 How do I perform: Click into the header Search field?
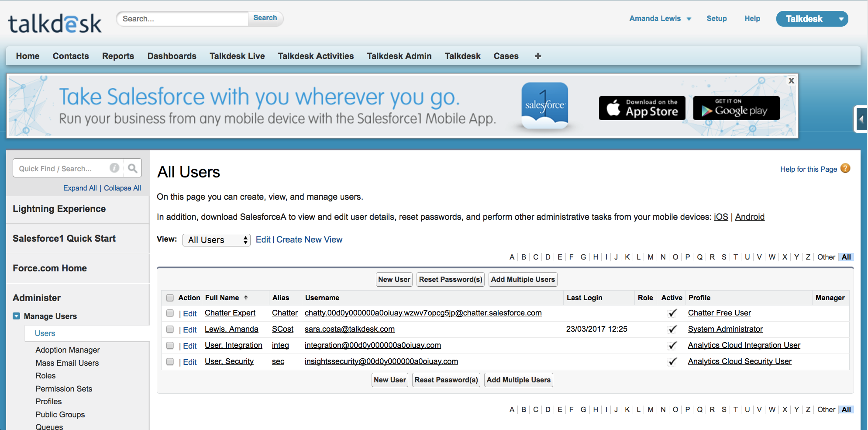point(183,19)
